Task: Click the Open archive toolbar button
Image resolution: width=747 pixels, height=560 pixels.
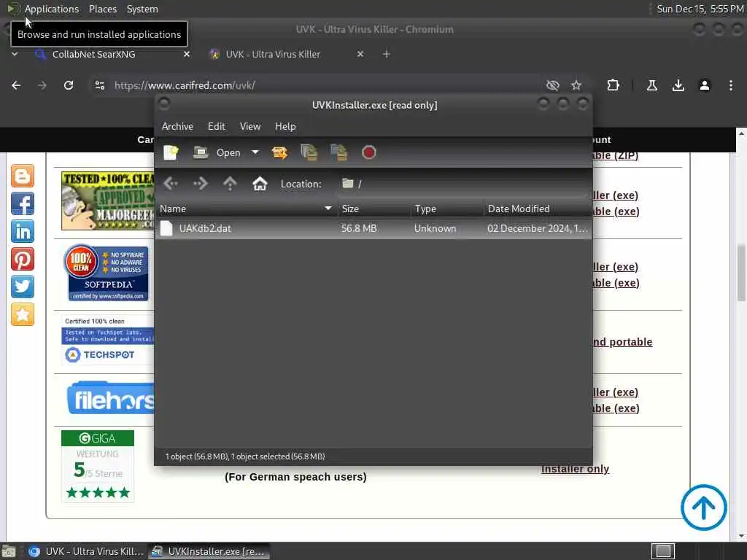Action: [x=217, y=152]
